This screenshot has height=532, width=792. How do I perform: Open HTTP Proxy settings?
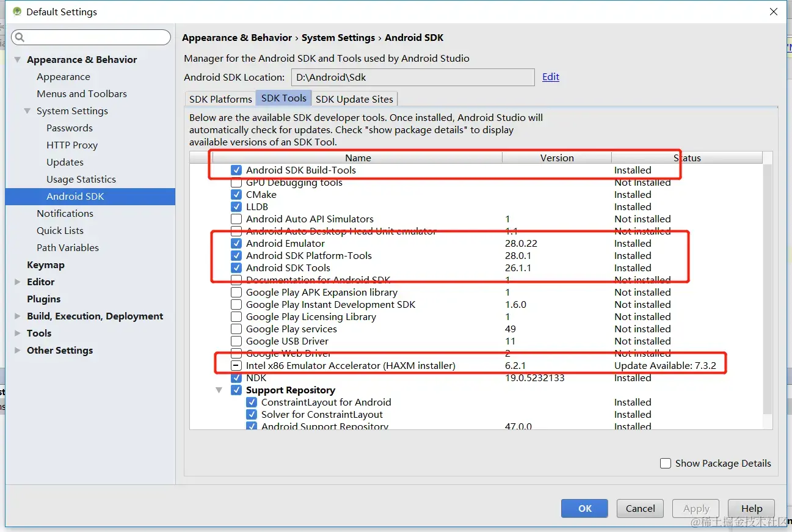point(72,145)
